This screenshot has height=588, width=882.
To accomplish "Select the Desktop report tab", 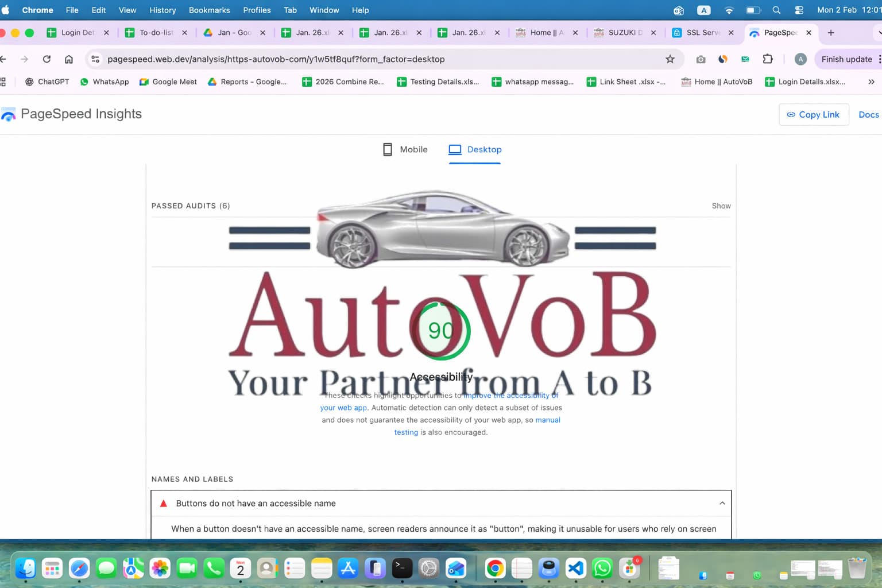I will coord(475,150).
